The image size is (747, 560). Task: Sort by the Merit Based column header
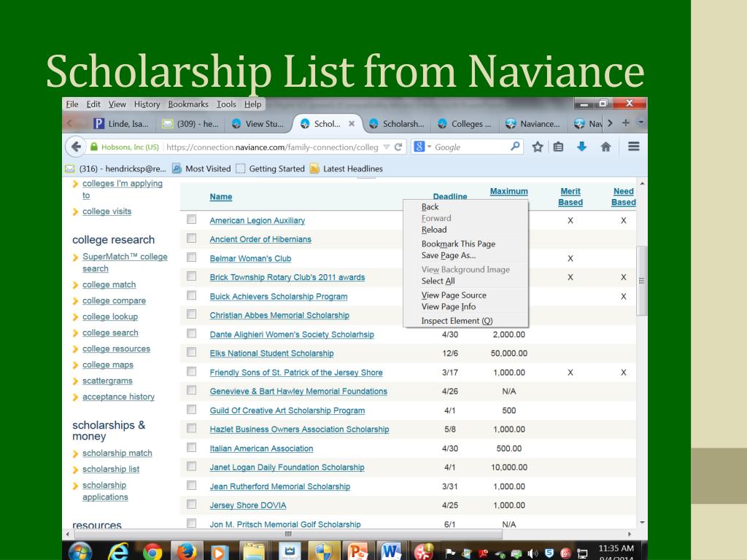click(x=570, y=197)
